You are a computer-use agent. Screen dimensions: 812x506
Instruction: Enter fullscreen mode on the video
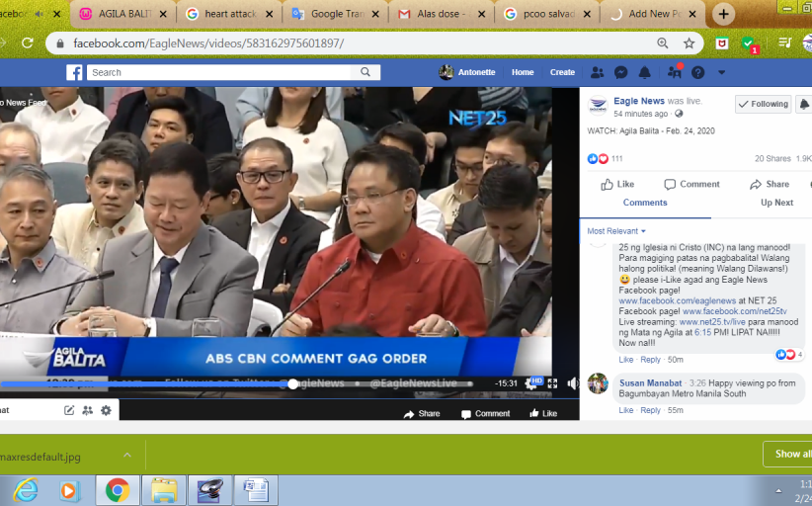point(552,383)
